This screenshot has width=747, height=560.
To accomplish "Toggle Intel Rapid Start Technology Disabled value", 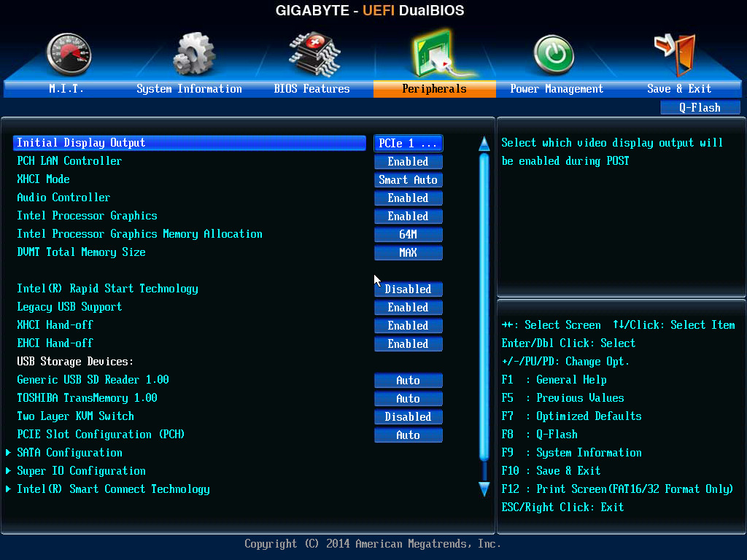I will click(408, 289).
